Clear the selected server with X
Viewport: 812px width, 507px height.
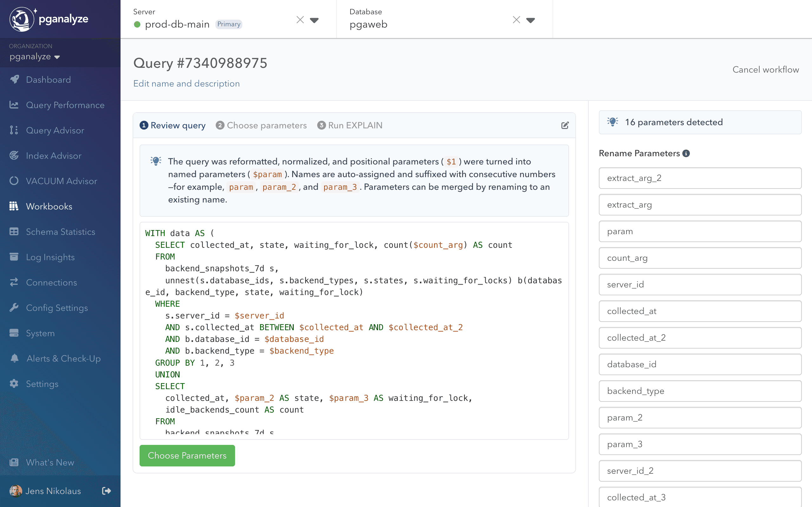point(300,20)
